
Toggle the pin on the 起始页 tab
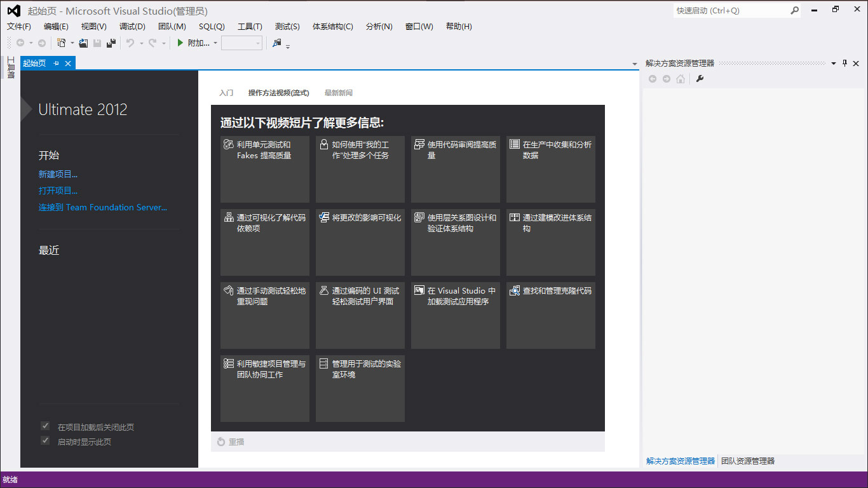coord(57,63)
